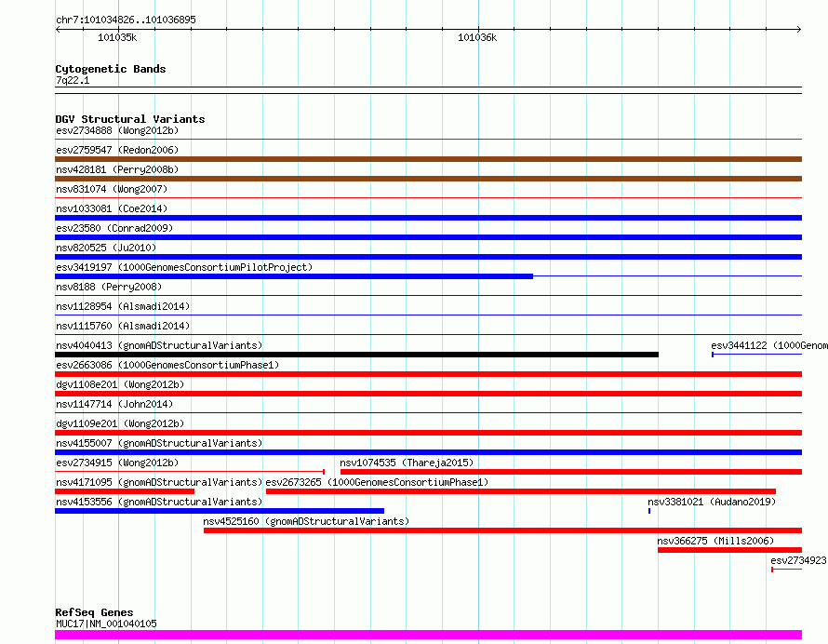Select the 7q22.1 band label

pos(73,80)
